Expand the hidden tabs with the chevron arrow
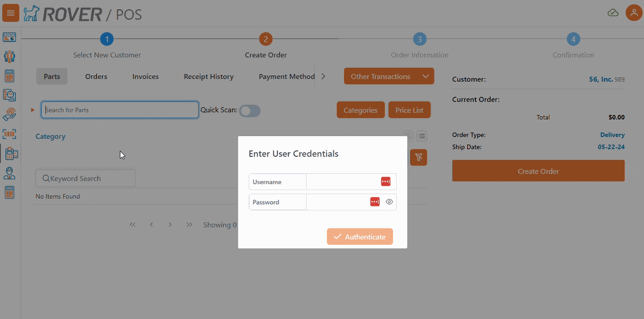644x319 pixels. pyautogui.click(x=324, y=76)
